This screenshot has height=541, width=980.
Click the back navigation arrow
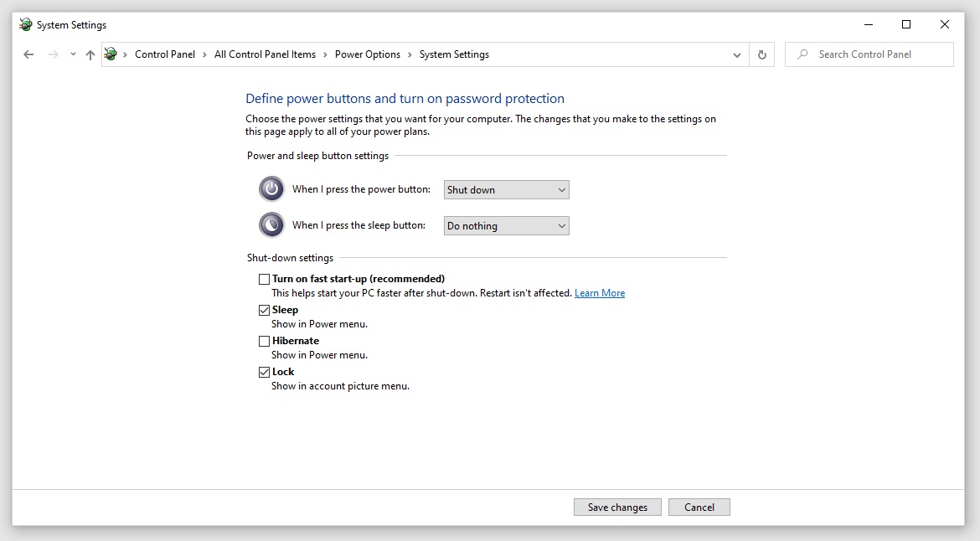click(x=28, y=54)
